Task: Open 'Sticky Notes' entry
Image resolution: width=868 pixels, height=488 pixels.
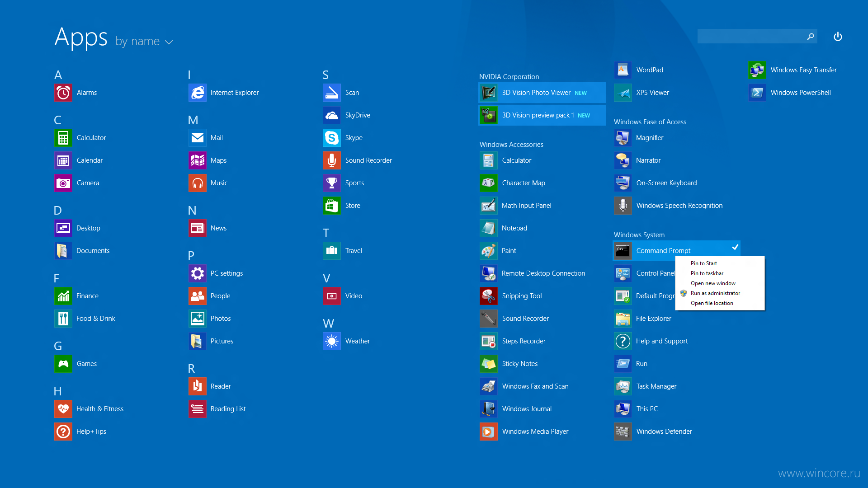Action: [x=509, y=364]
